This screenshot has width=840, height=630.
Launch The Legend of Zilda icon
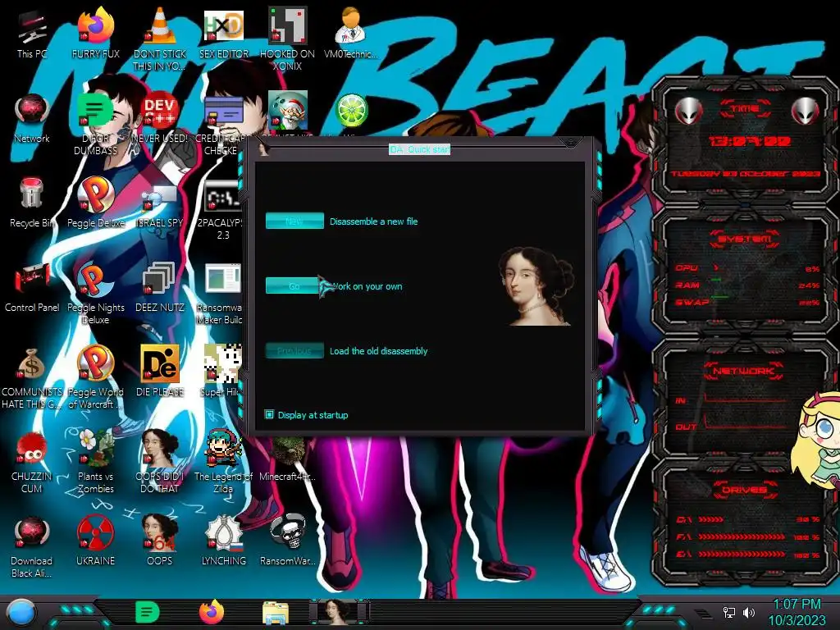[223, 462]
